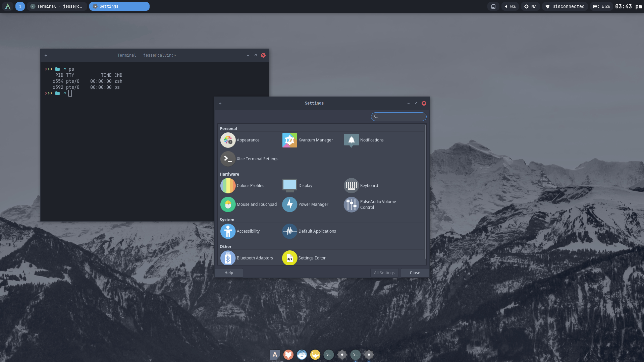Switch to Terminal in the top panel
This screenshot has width=644, height=362.
[57, 6]
